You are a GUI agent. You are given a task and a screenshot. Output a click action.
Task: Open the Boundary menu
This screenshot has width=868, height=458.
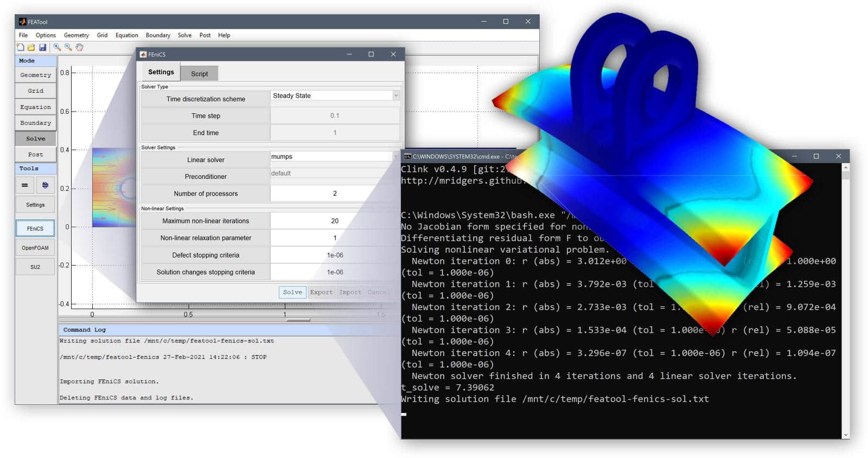(158, 35)
